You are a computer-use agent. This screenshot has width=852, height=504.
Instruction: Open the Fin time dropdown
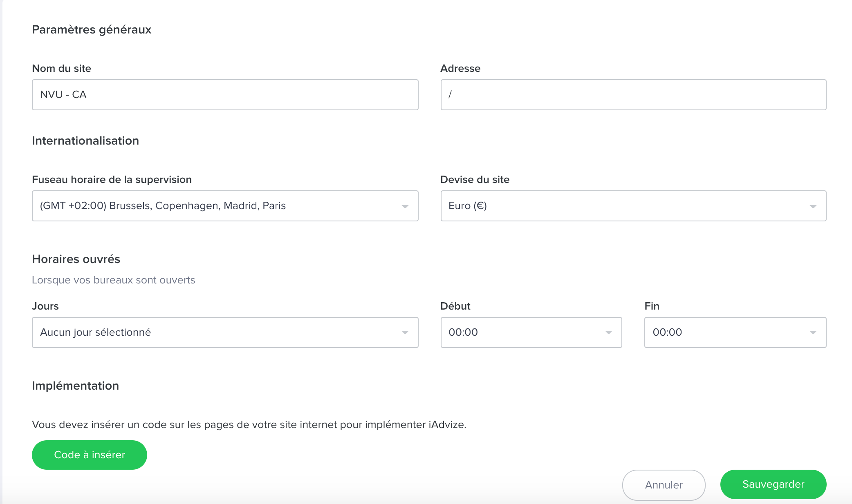(x=735, y=332)
